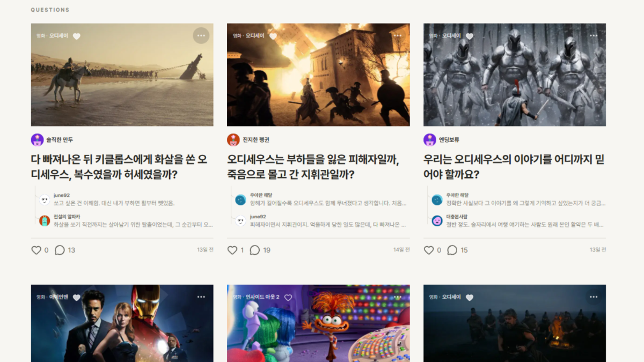
Task: Open the Iron Man poster thumbnail
Action: (122, 323)
